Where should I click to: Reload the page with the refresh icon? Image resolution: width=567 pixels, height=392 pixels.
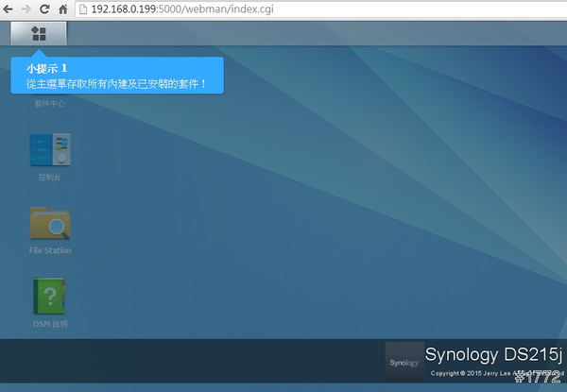pyautogui.click(x=44, y=9)
